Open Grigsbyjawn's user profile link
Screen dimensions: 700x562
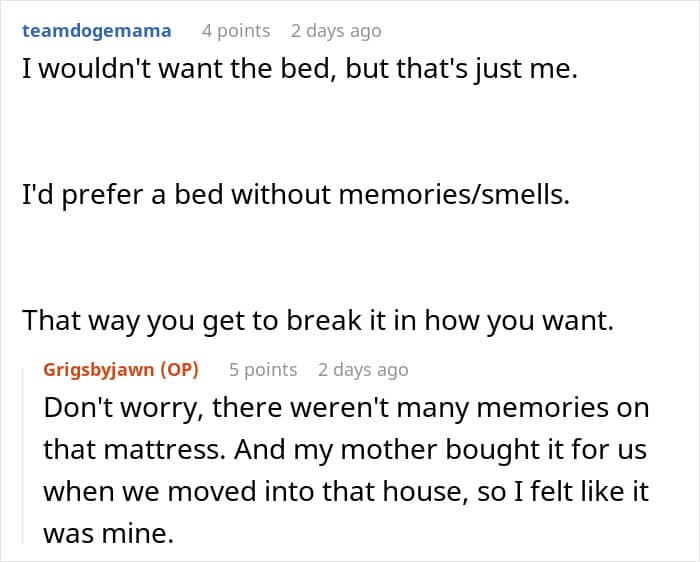click(x=98, y=370)
